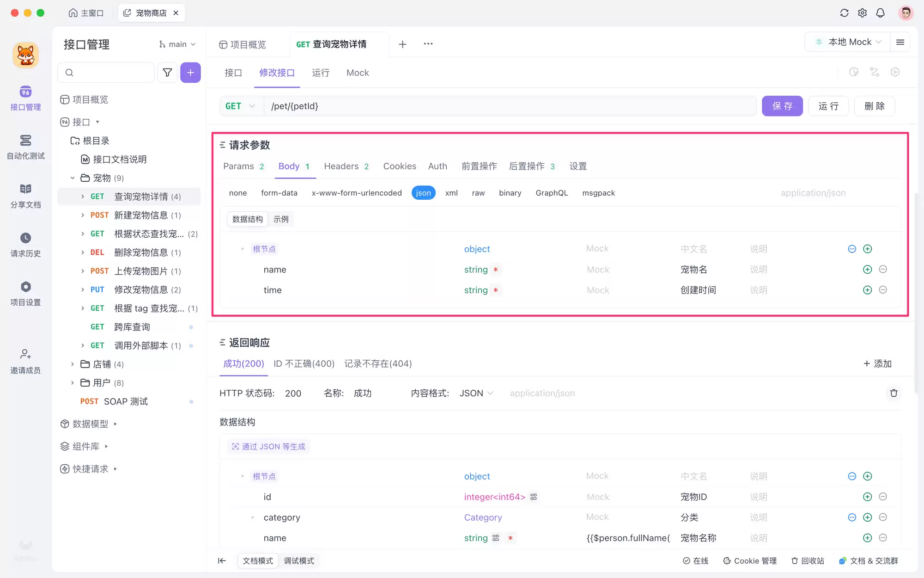Open the settings gear in title bar

pos(862,13)
